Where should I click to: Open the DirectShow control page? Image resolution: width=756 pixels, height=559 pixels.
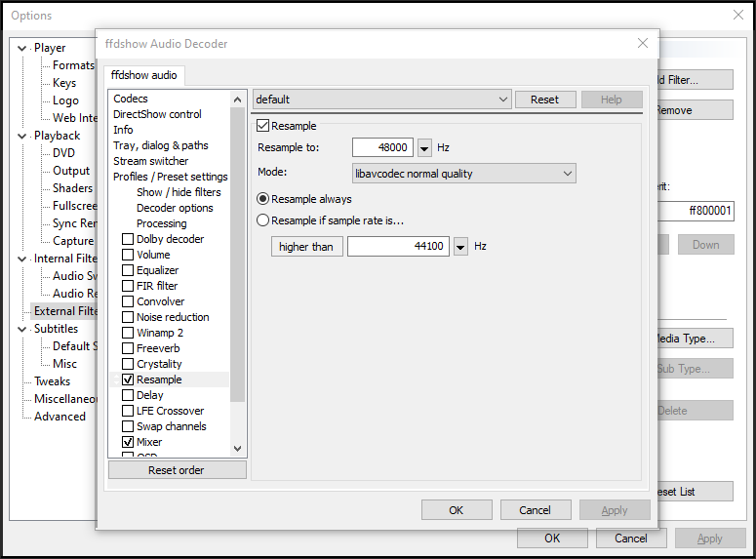(157, 114)
